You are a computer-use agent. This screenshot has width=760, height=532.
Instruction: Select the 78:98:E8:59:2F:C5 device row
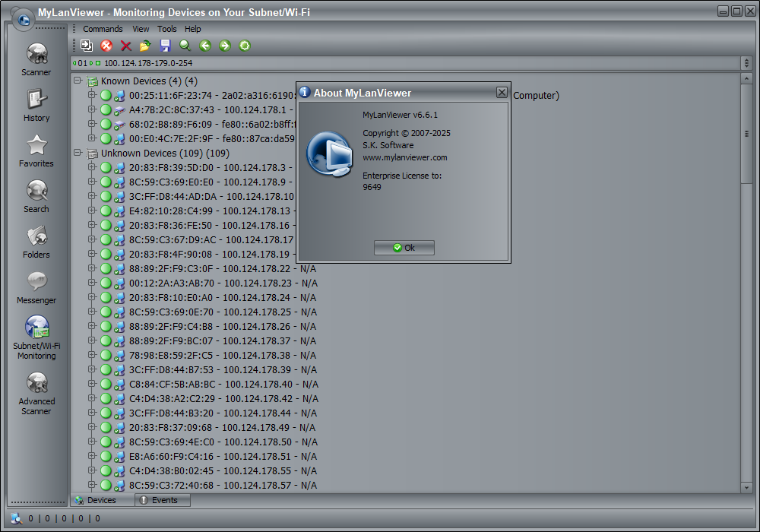pos(223,355)
